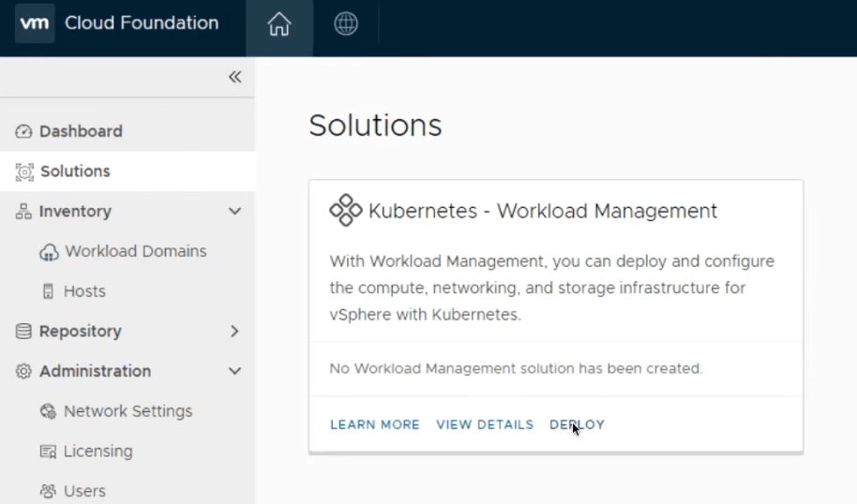Viewport: 857px width, 504px height.
Task: Click the Workload Domains cloud icon
Action: pos(49,252)
